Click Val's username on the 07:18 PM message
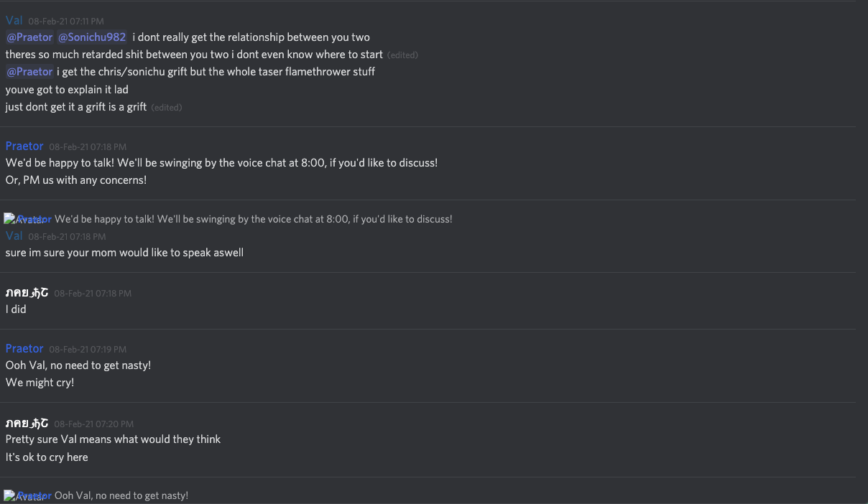Viewport: 868px width, 504px height. (14, 235)
